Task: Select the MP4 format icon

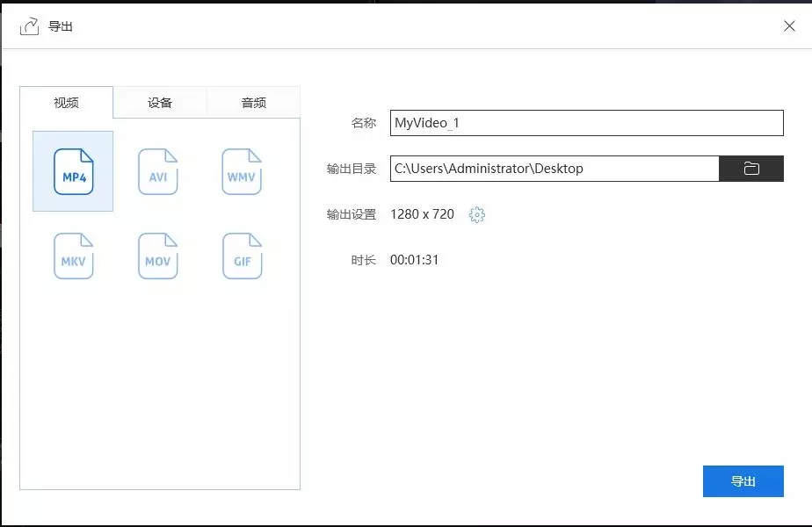Action: coord(74,172)
